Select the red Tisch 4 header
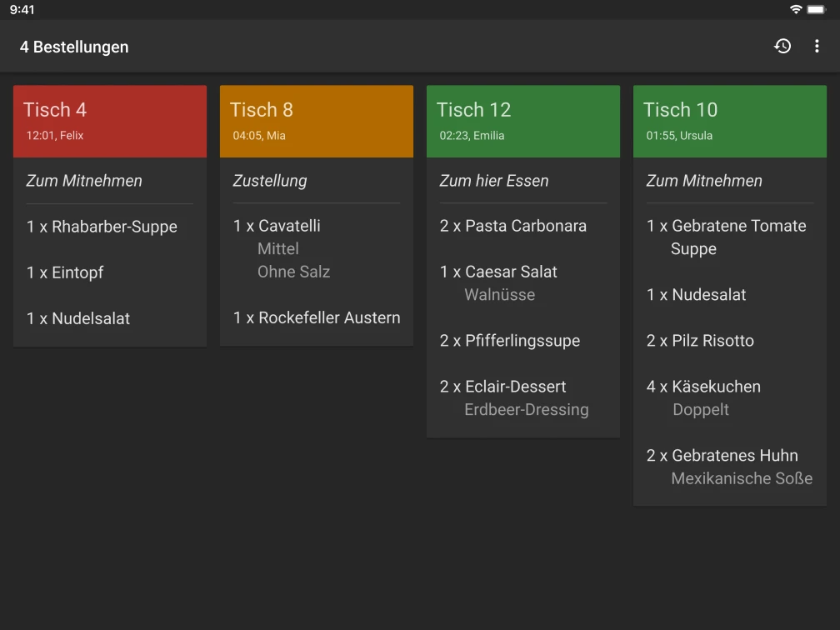The height and width of the screenshot is (630, 840). 110,121
